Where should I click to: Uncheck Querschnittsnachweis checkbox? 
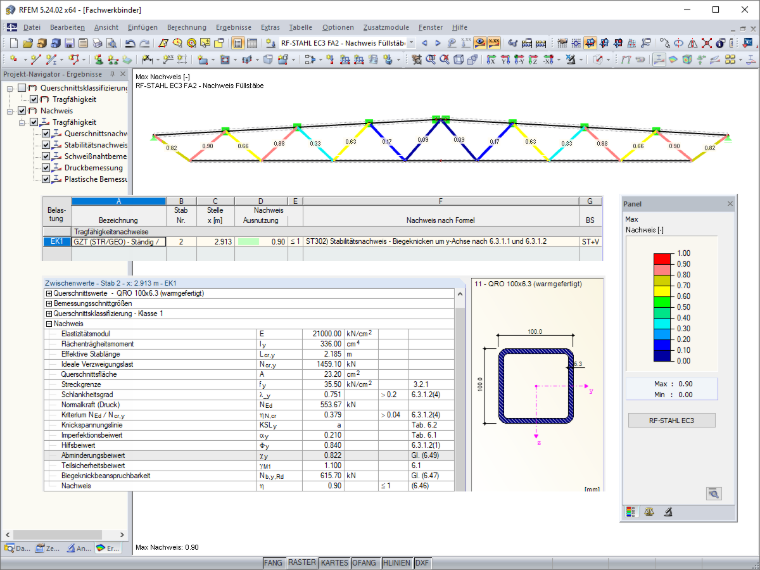coord(46,133)
